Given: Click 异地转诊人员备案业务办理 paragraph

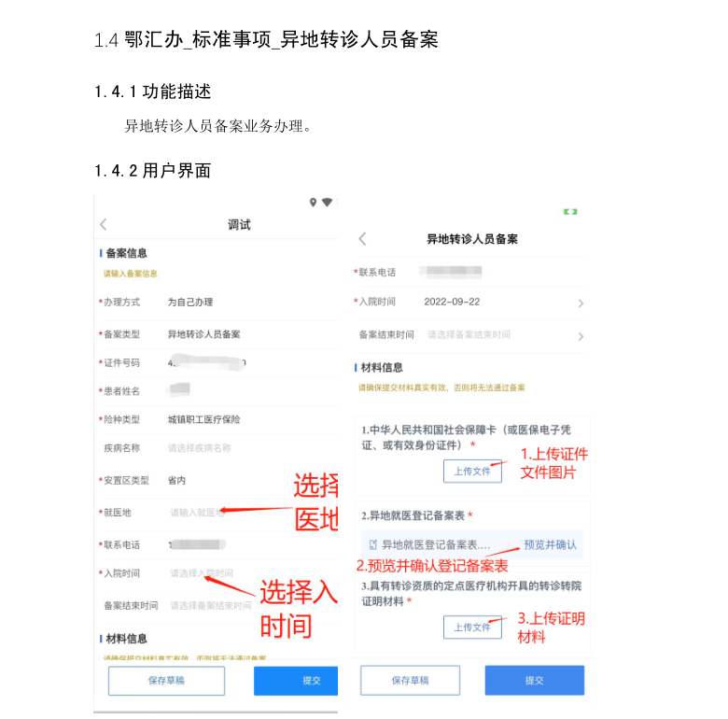Looking at the screenshot, I should (x=218, y=126).
